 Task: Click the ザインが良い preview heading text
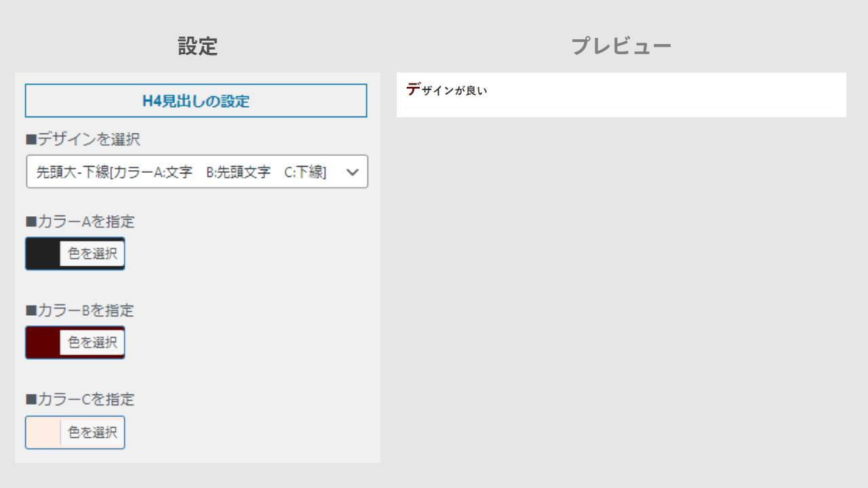click(x=454, y=91)
